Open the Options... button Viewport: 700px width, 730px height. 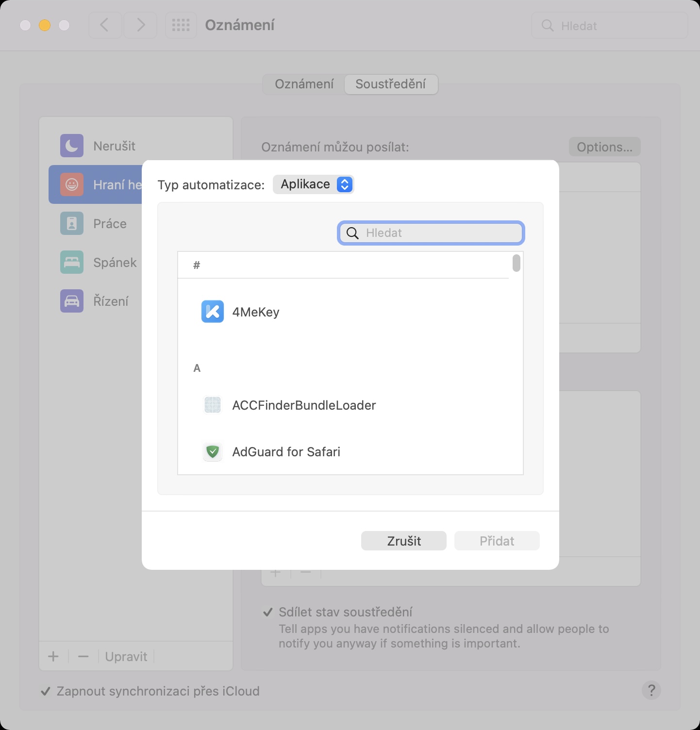(605, 147)
